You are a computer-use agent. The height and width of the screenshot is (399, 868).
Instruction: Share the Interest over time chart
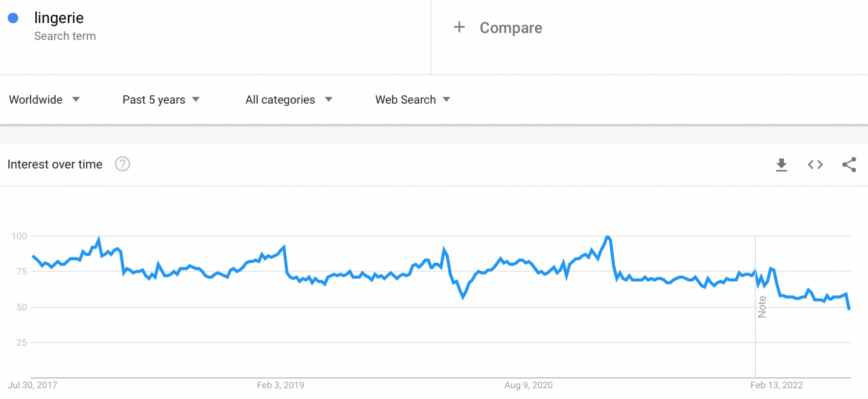coord(849,165)
